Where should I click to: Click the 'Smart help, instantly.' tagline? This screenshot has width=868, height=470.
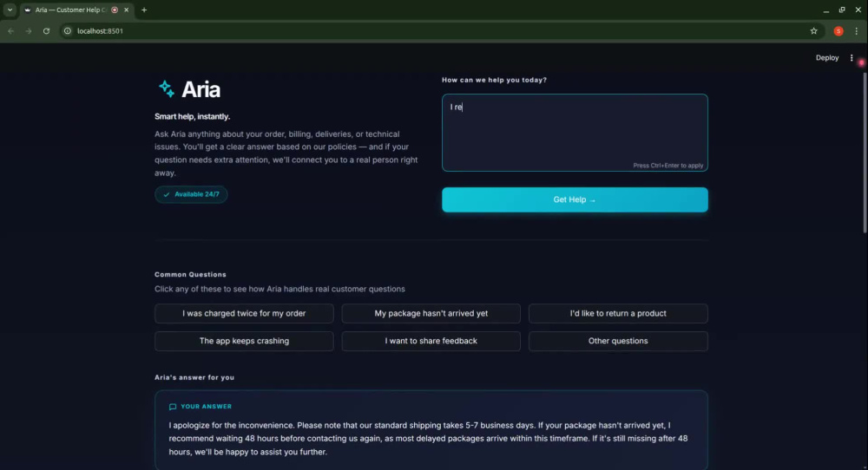coord(192,116)
